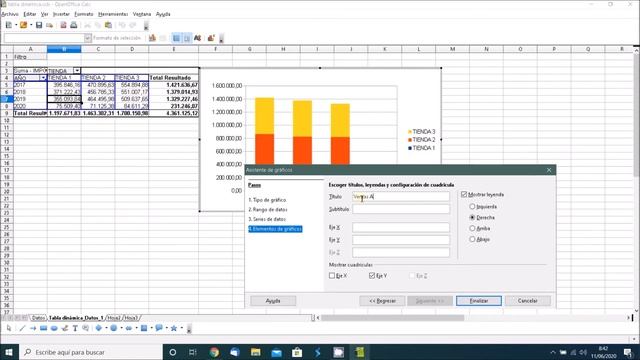Open the AÑO pivot field dropdown

tap(43, 78)
